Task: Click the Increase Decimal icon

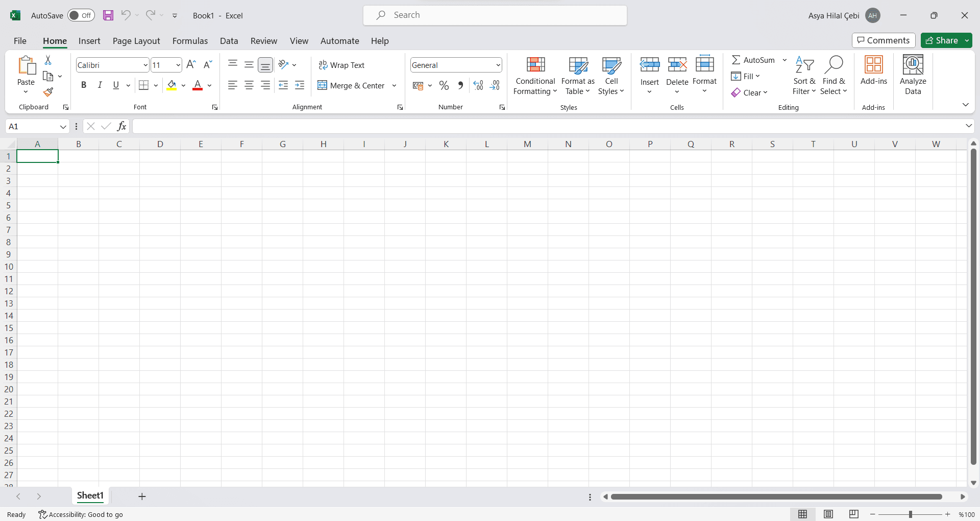Action: point(478,85)
